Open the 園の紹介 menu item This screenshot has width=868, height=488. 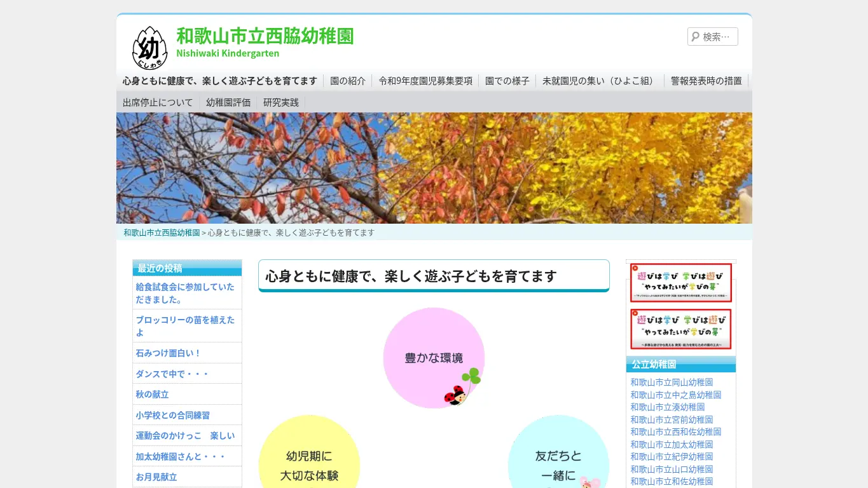pos(348,81)
